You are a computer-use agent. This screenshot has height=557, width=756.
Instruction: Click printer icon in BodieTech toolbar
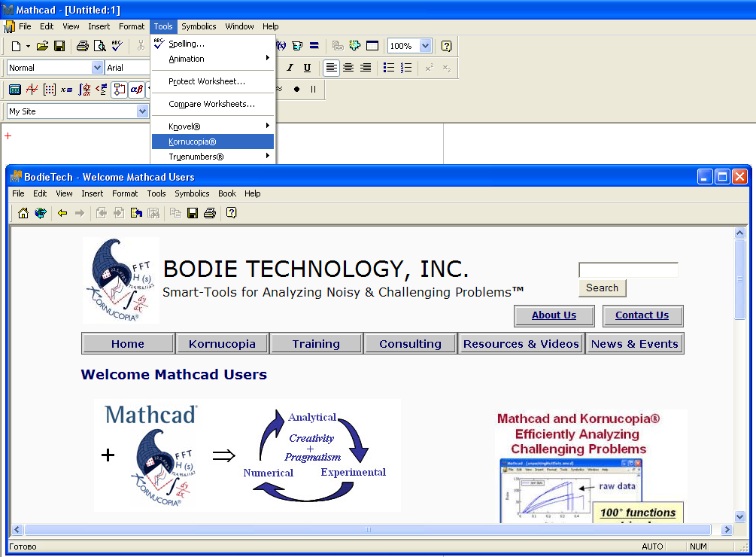coord(210,213)
